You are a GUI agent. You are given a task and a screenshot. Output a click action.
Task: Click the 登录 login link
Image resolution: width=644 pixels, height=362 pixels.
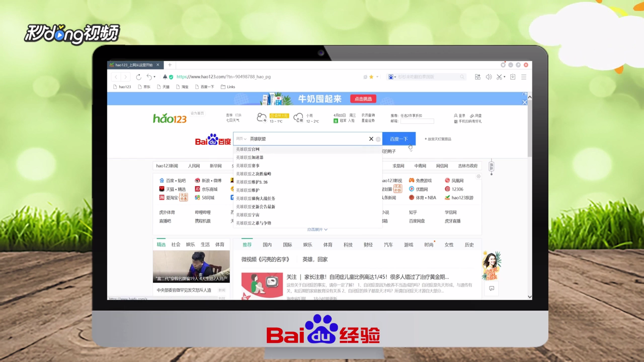tap(460, 116)
